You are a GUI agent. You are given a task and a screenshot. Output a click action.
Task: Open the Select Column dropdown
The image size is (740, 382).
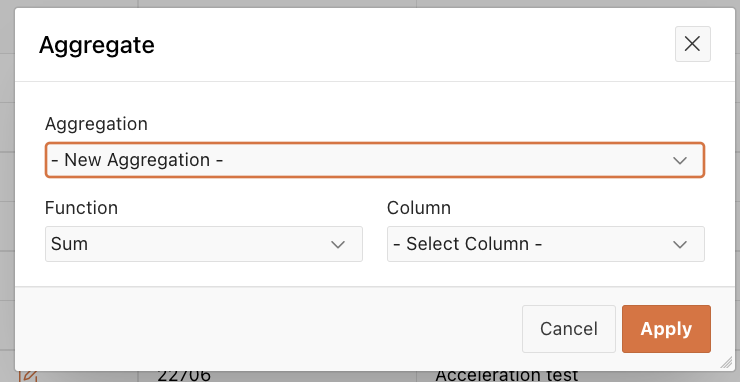(x=546, y=244)
